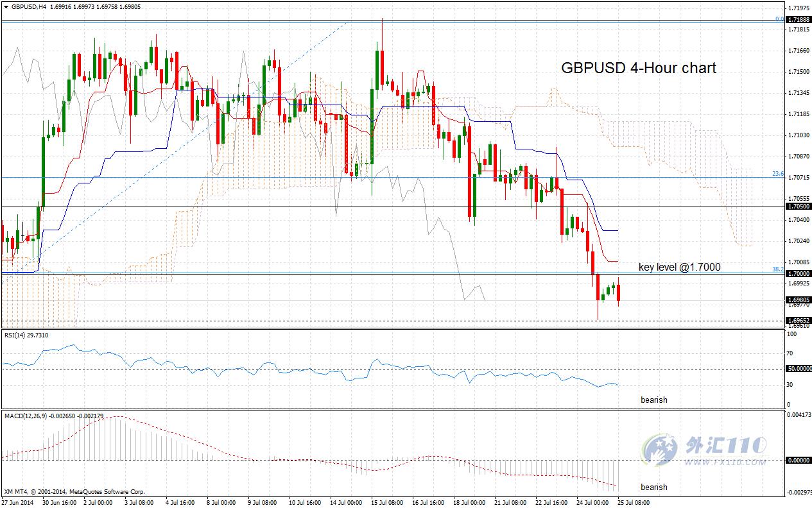
Task: Click the 1.71888 price tag on axis
Action: point(798,20)
